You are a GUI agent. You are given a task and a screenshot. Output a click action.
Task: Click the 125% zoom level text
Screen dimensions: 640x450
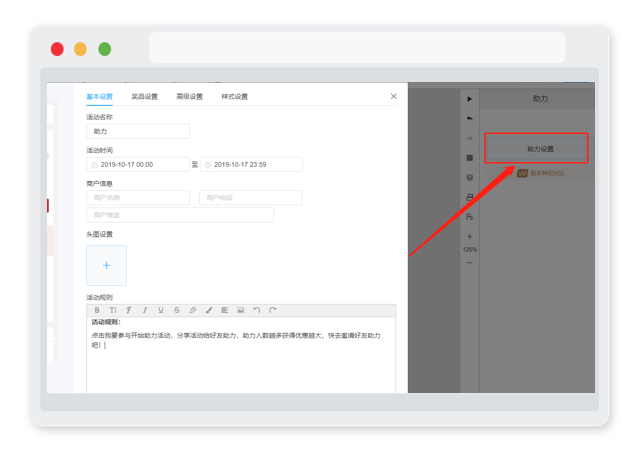pos(469,250)
